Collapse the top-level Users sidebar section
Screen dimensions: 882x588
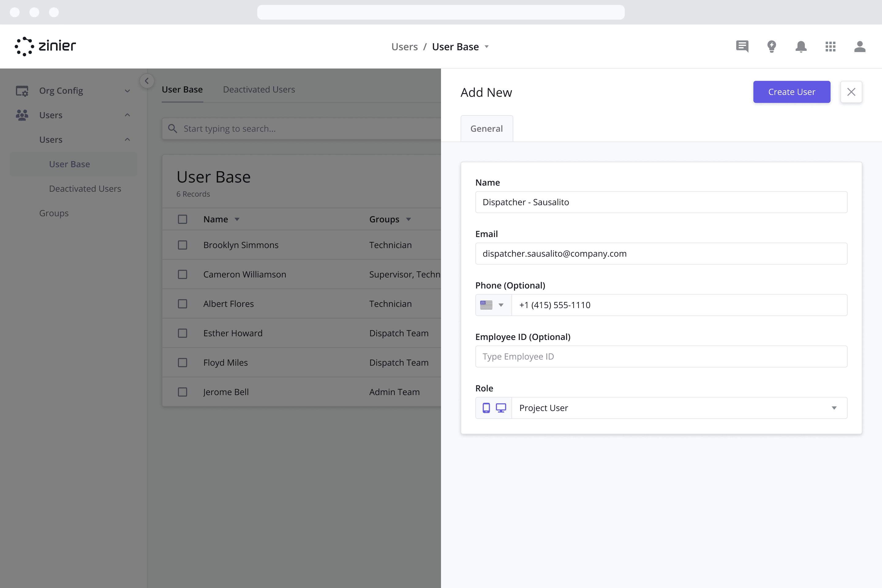point(127,115)
